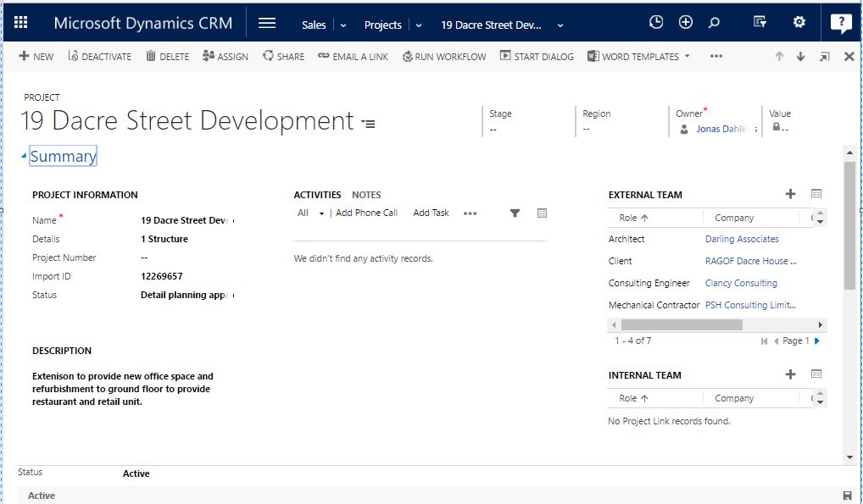Open the hamburger navigation menu

pos(267,23)
